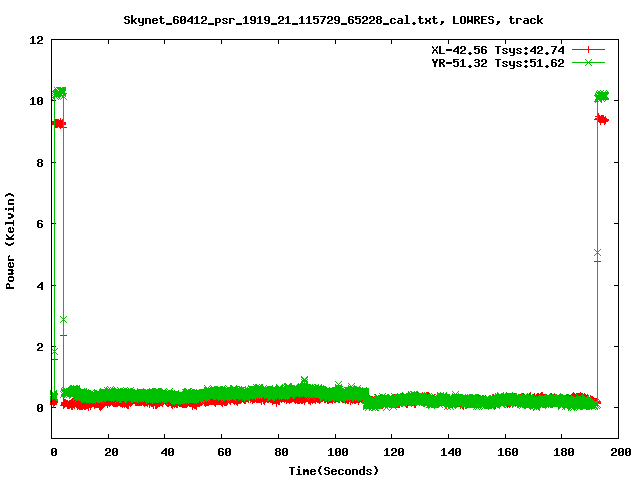The height and width of the screenshot is (480, 640).
Task: Click the x-axis tick label 160
Action: click(x=507, y=452)
